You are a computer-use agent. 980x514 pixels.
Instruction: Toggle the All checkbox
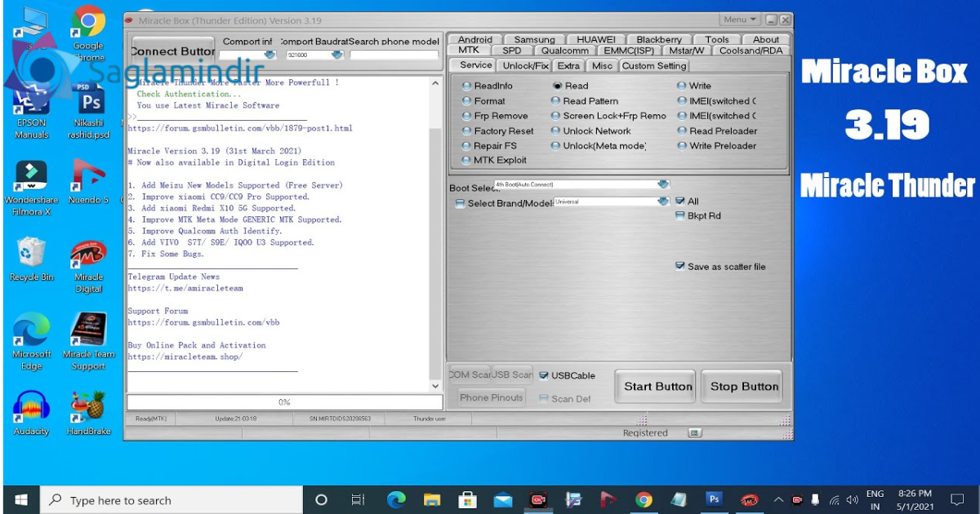pos(680,201)
